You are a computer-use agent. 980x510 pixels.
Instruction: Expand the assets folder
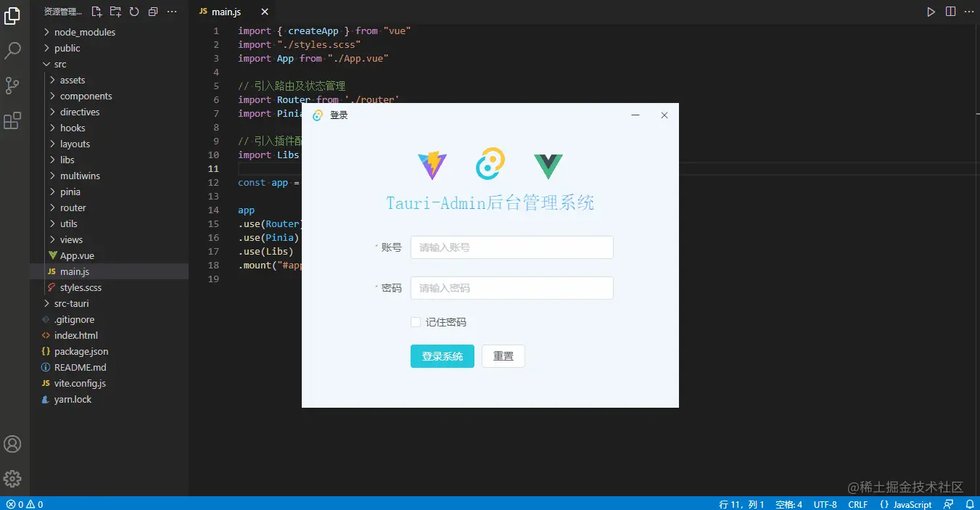point(109,80)
